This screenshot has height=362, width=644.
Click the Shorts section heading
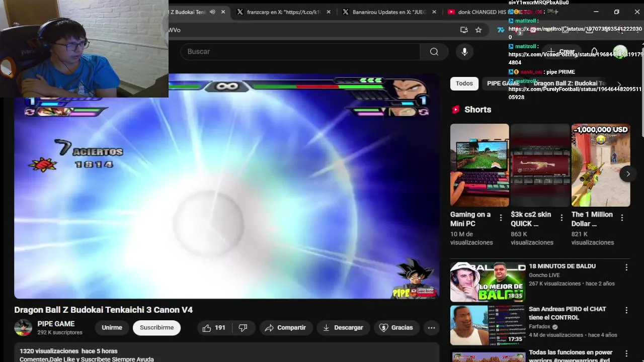[x=478, y=110]
